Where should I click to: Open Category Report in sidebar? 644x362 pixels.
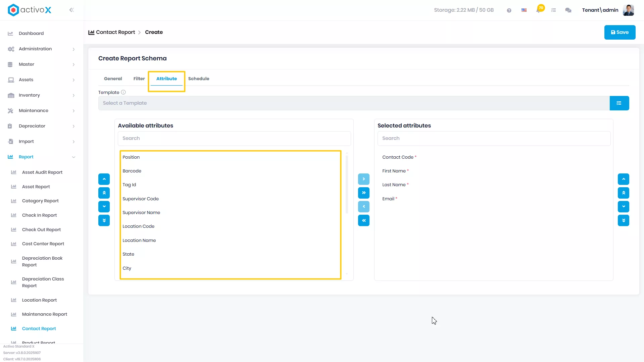[40, 201]
